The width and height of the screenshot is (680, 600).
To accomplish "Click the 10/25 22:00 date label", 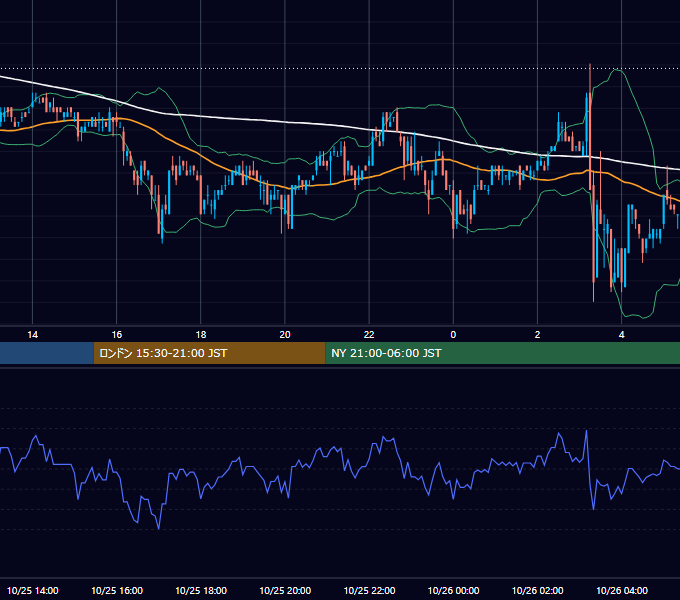I will [x=369, y=590].
